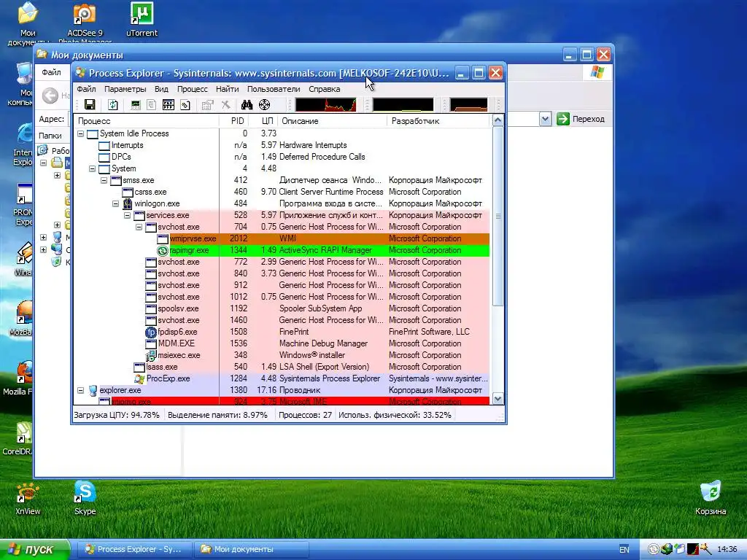Image resolution: width=747 pixels, height=560 pixels.
Task: Open the Процесс menu
Action: click(x=193, y=89)
